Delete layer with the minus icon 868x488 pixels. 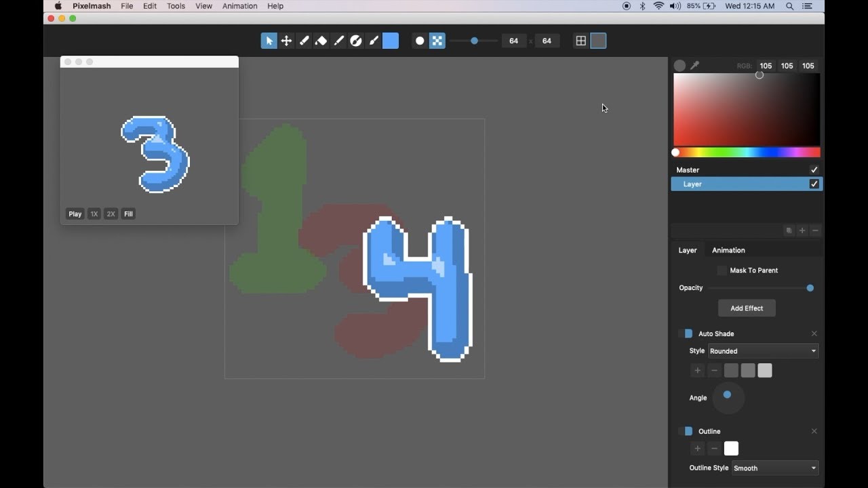point(815,230)
